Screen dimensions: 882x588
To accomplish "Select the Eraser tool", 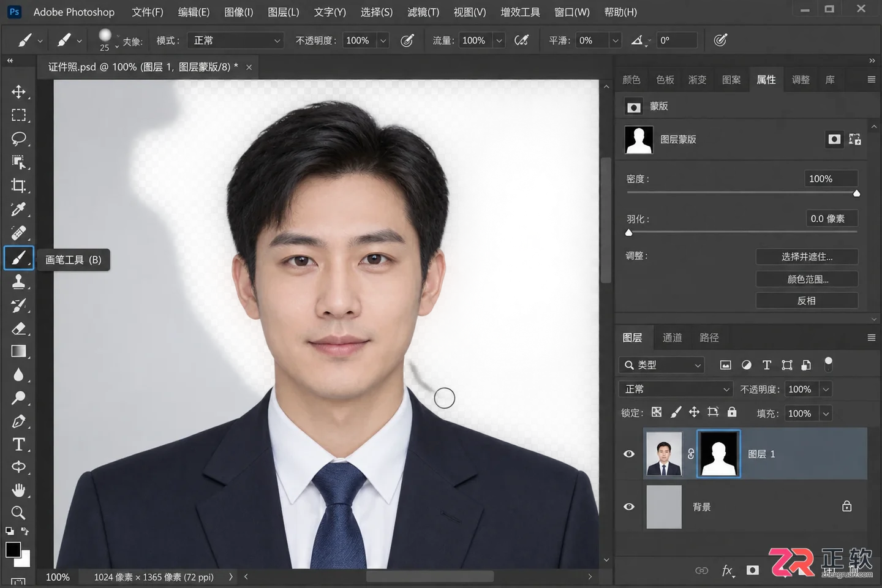I will point(18,328).
